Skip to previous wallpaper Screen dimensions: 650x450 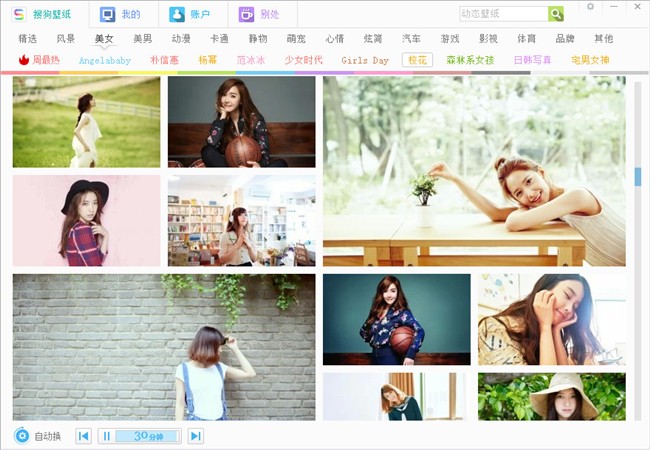tap(84, 436)
